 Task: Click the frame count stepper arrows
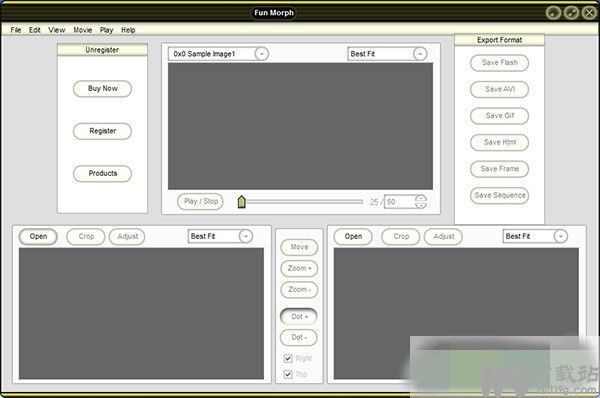[421, 202]
